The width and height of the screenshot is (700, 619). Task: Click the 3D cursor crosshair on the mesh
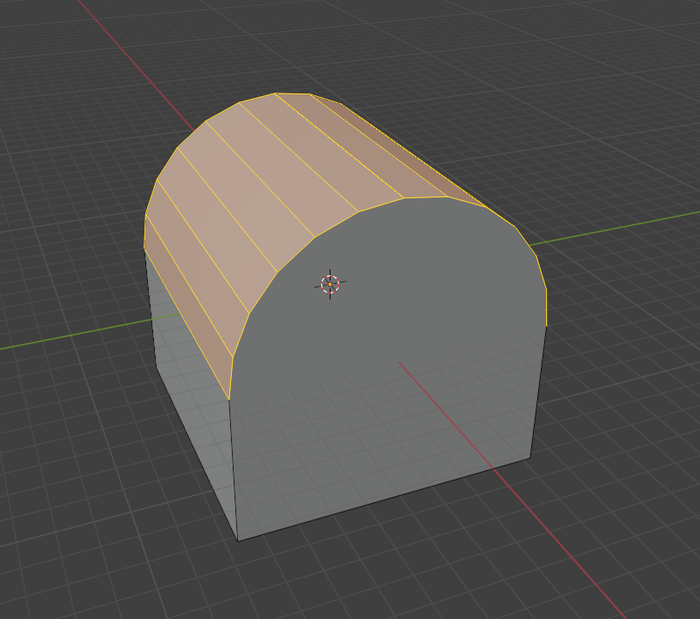pyautogui.click(x=330, y=284)
